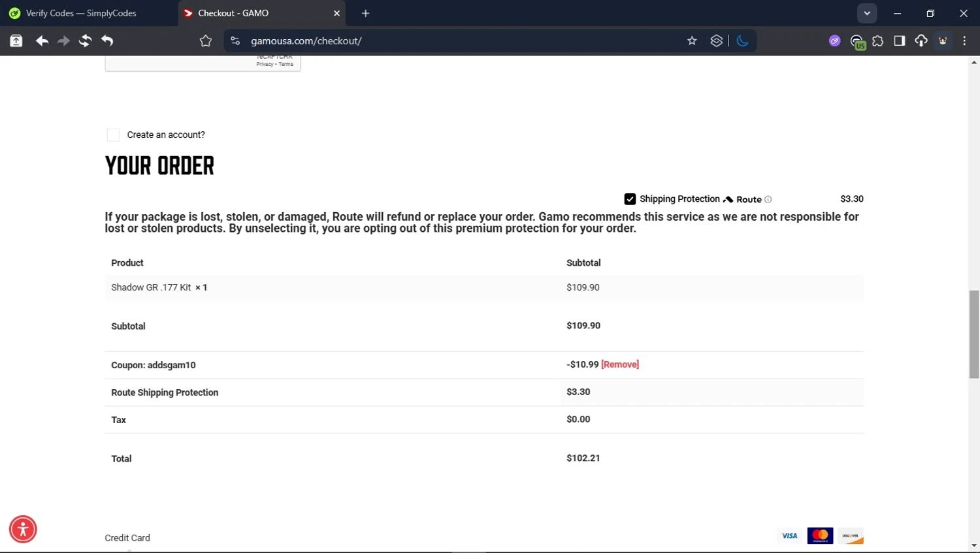Open the SimplyCodes extension with US badge
The width and height of the screenshot is (980, 553).
pos(857,42)
